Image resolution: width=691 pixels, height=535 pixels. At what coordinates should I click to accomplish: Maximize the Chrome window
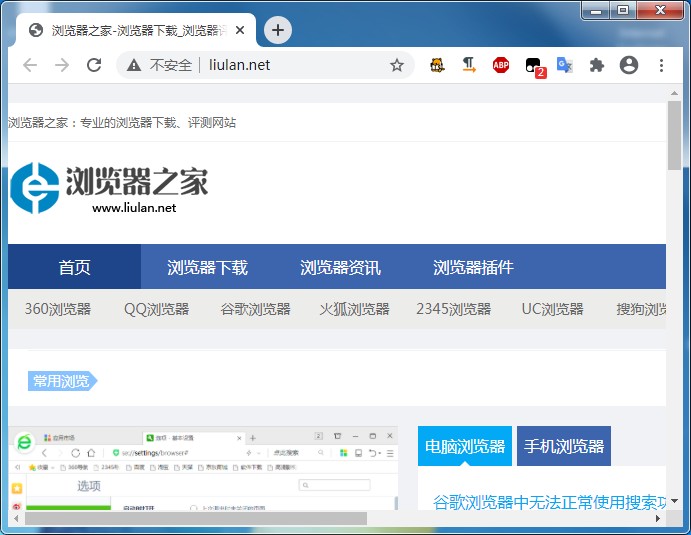623,11
